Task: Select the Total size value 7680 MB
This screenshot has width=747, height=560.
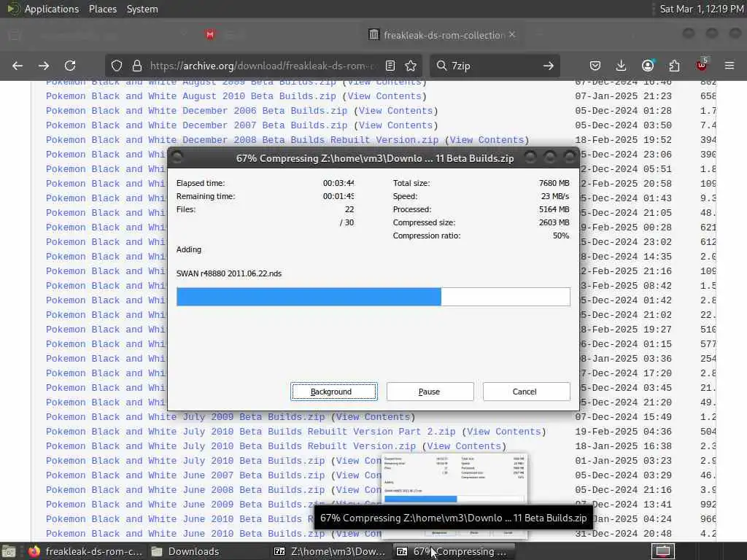Action: click(x=554, y=183)
